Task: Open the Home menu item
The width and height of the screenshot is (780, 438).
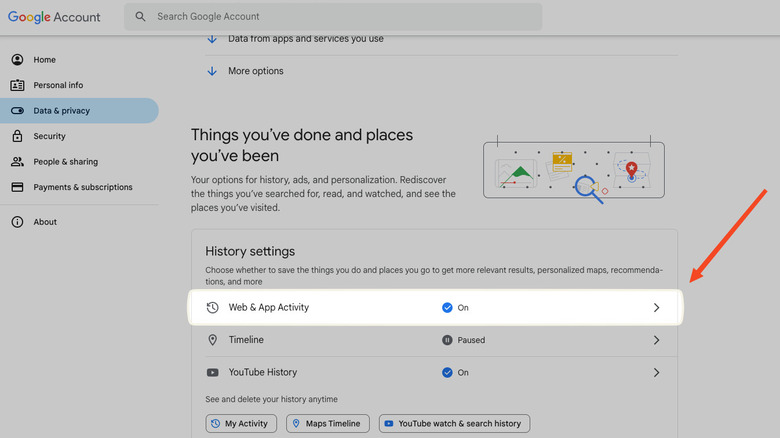Action: (44, 60)
